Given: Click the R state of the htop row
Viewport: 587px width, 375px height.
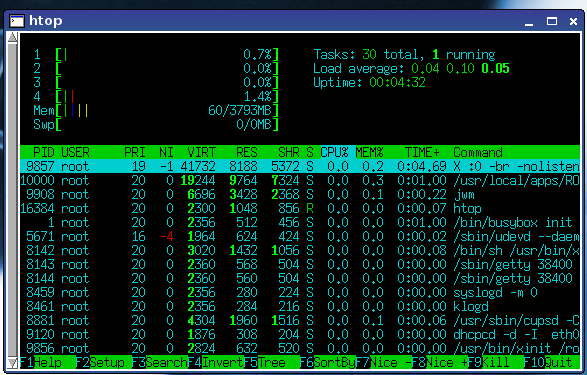Looking at the screenshot, I should pyautogui.click(x=310, y=208).
